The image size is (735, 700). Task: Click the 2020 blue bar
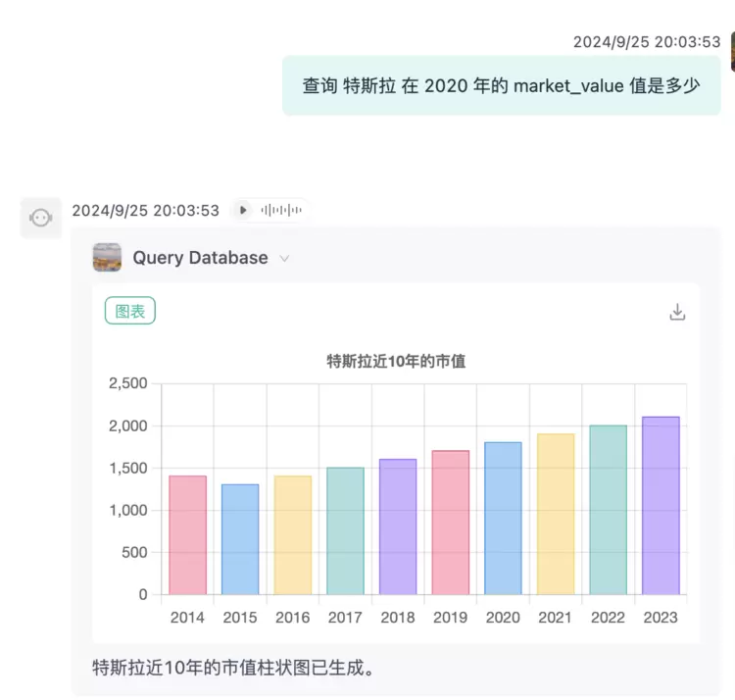point(503,518)
